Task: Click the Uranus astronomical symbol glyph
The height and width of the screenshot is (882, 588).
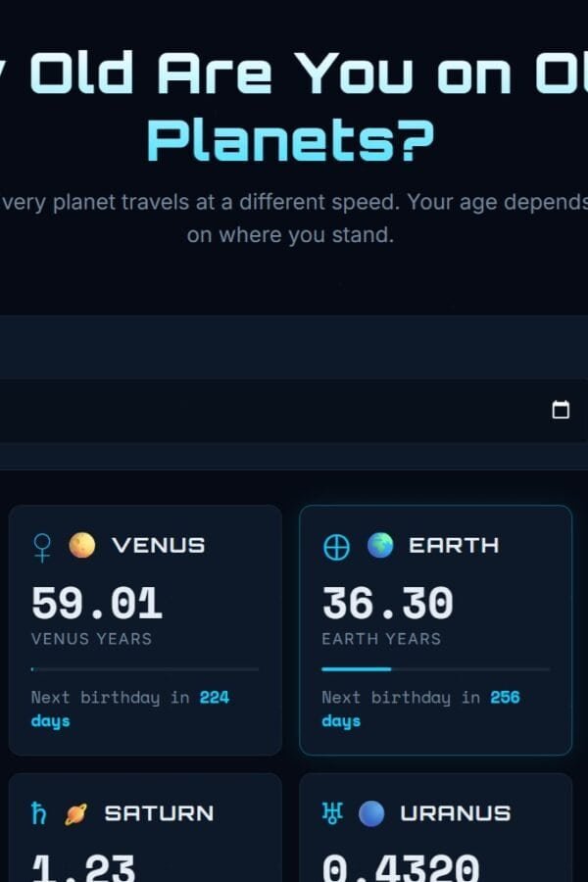Action: tap(332, 812)
